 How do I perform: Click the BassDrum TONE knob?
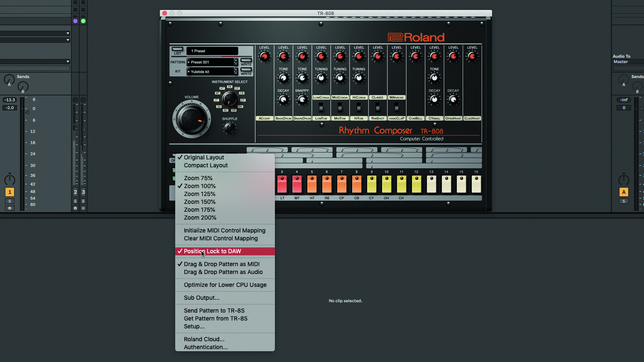coord(284,78)
